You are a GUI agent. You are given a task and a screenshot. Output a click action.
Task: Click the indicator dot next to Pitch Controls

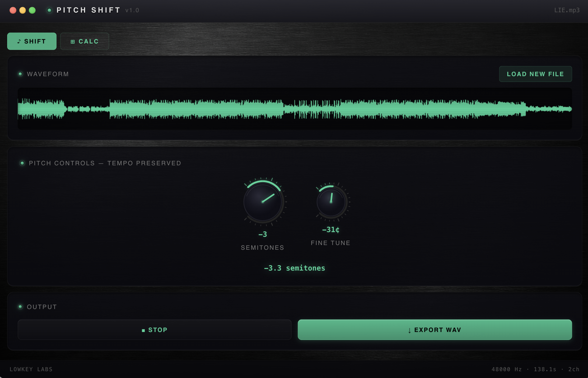click(22, 163)
